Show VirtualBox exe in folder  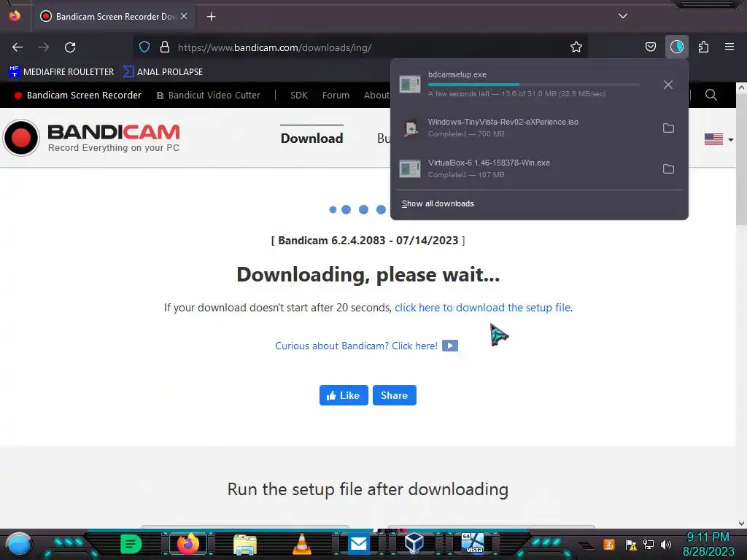pos(668,168)
